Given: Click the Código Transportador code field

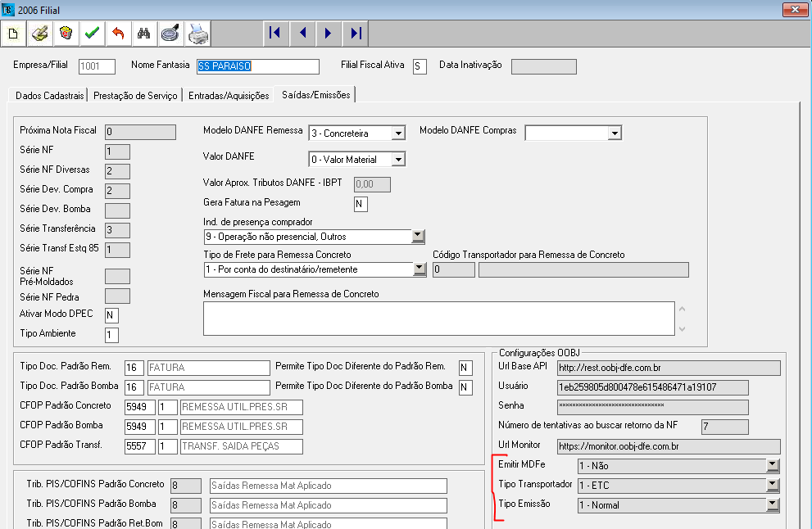Looking at the screenshot, I should pyautogui.click(x=454, y=269).
